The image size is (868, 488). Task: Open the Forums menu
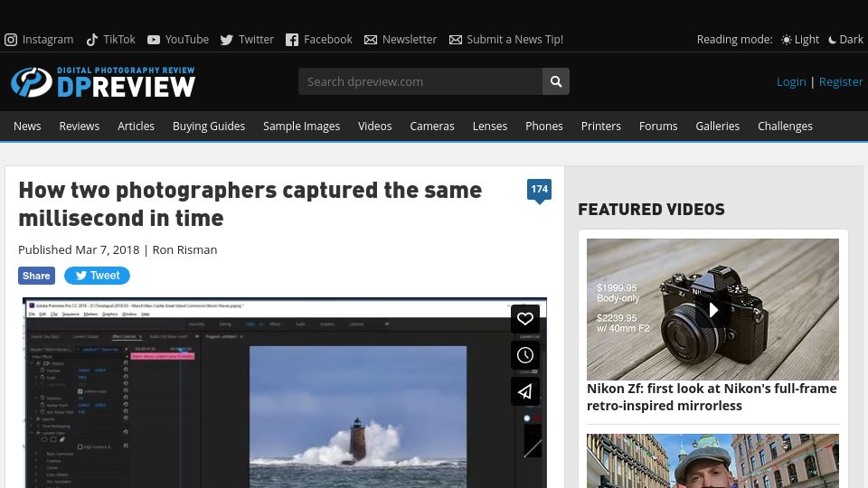658,127
